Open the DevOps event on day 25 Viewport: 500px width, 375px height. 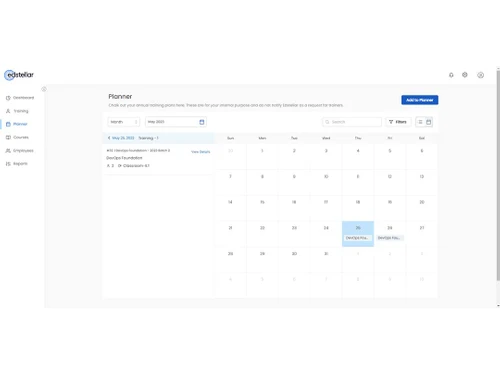[x=357, y=238]
